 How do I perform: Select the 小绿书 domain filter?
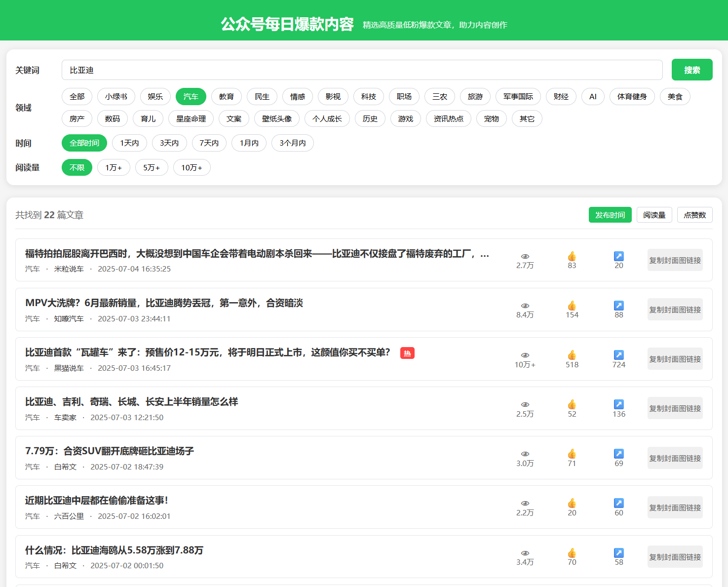(116, 97)
